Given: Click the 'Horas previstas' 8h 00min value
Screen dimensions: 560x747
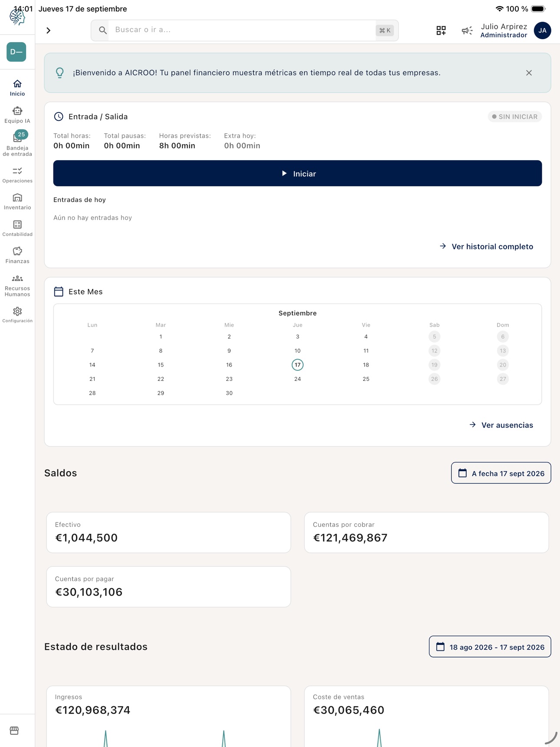Looking at the screenshot, I should click(177, 146).
